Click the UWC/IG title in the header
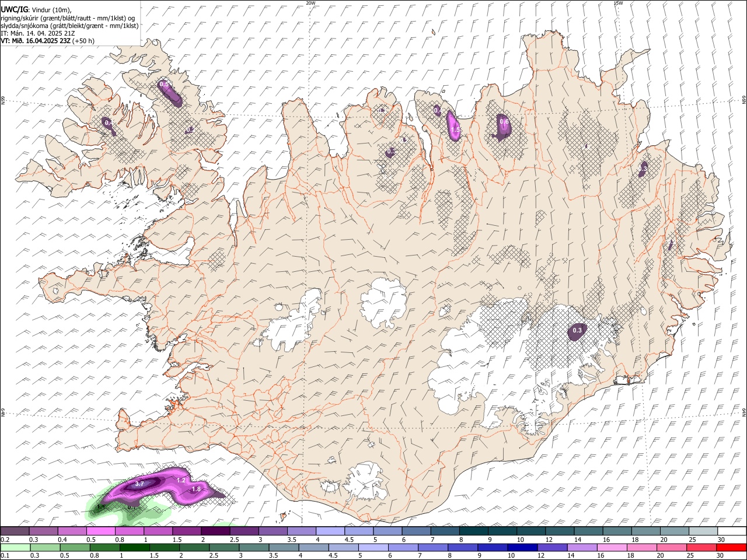The width and height of the screenshot is (747, 560). 13,9
